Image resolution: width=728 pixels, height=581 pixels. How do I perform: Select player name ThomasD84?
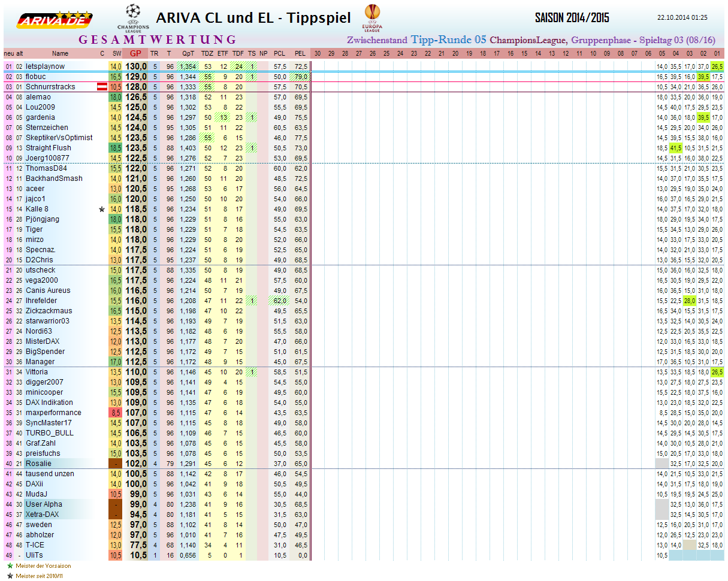click(x=46, y=168)
